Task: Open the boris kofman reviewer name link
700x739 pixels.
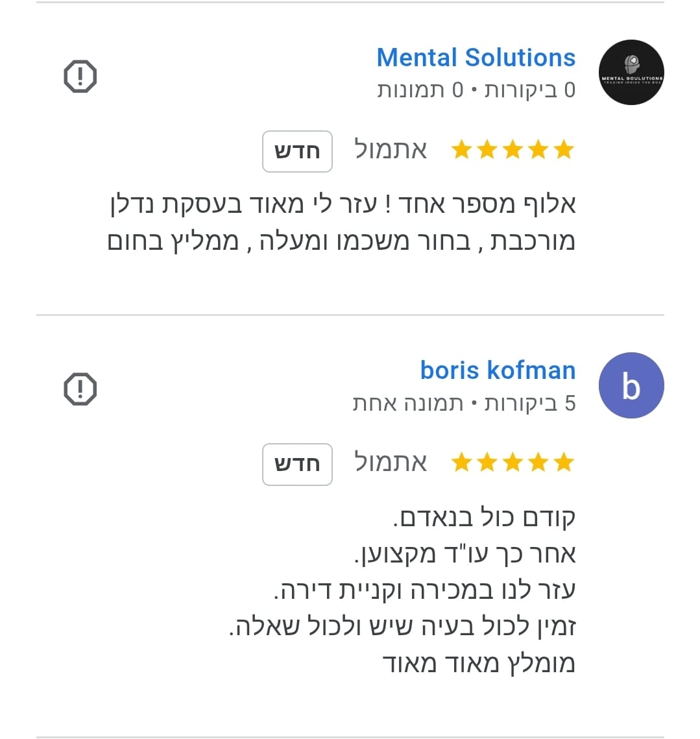Action: 498,370
